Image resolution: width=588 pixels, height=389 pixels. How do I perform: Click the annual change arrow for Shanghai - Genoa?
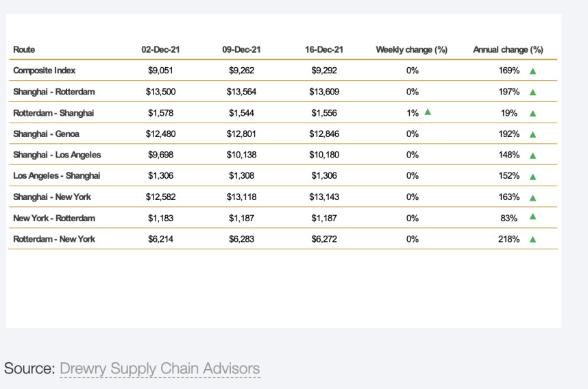tap(532, 134)
